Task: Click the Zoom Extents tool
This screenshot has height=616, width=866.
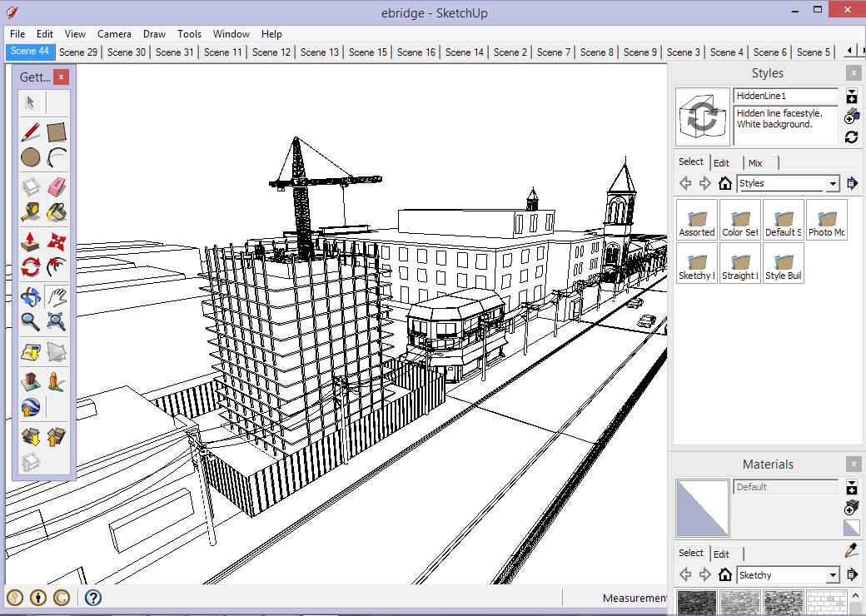Action: [57, 321]
